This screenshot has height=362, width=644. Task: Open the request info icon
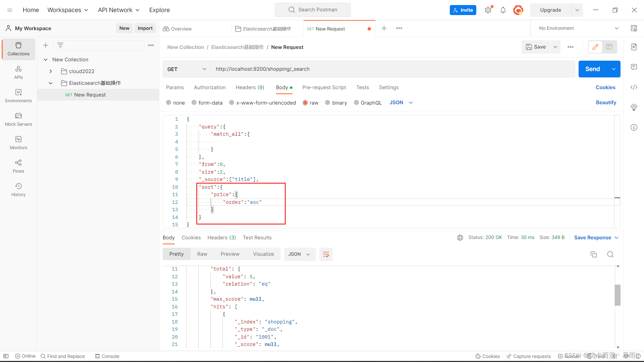pos(634,127)
